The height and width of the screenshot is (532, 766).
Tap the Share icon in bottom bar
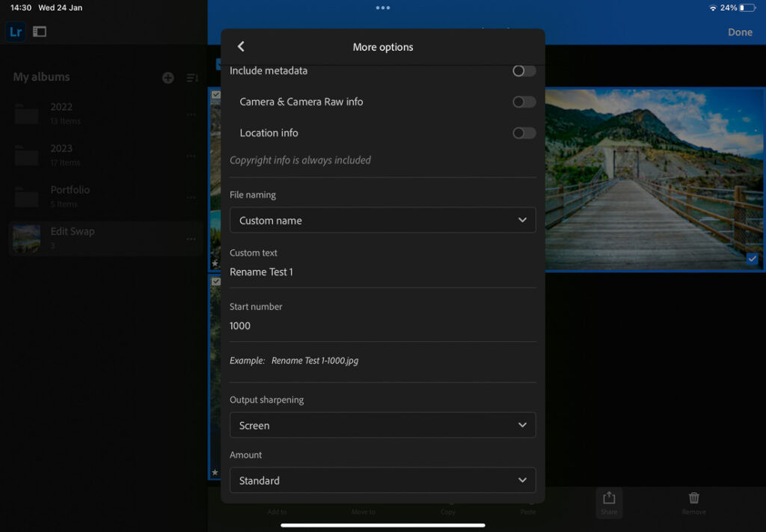[609, 503]
